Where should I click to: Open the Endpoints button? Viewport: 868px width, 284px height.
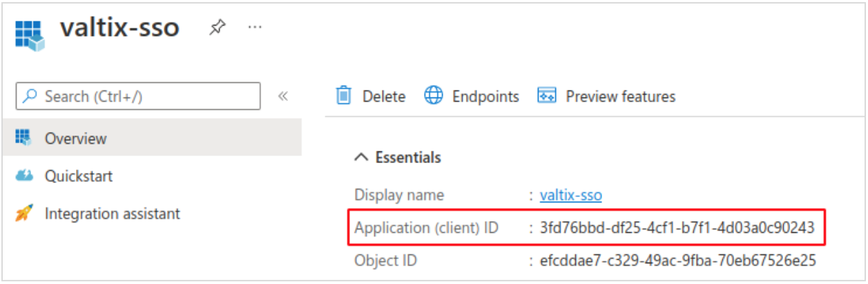pos(485,96)
